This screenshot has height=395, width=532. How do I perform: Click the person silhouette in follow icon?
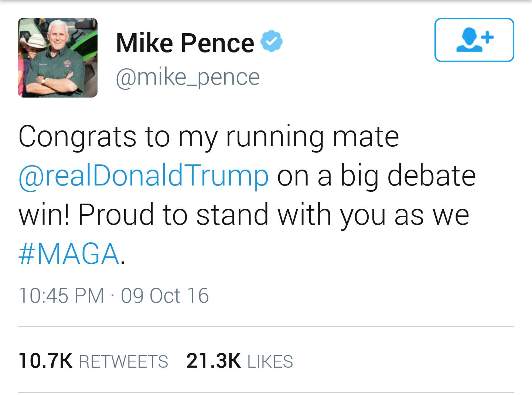tap(469, 41)
